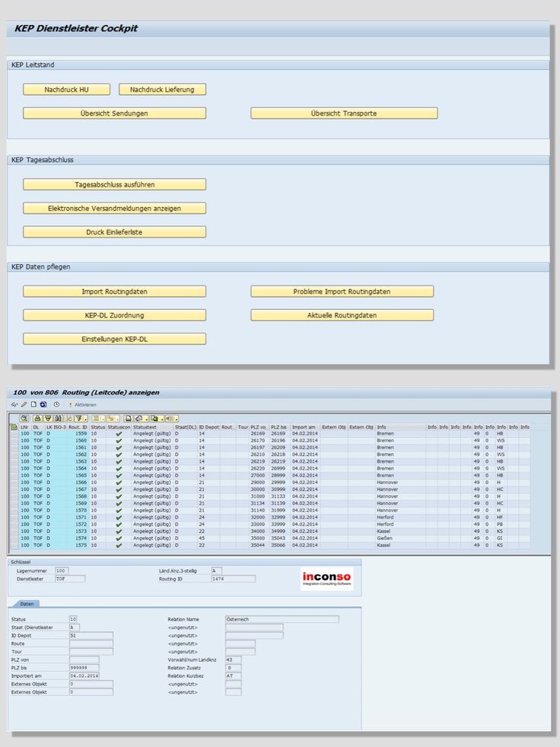
Task: Open the Export spreadsheet dropdown
Action: coord(156,418)
